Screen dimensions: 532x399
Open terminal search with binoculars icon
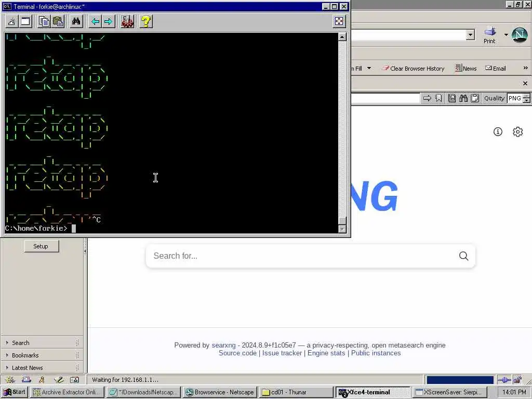[x=76, y=22]
